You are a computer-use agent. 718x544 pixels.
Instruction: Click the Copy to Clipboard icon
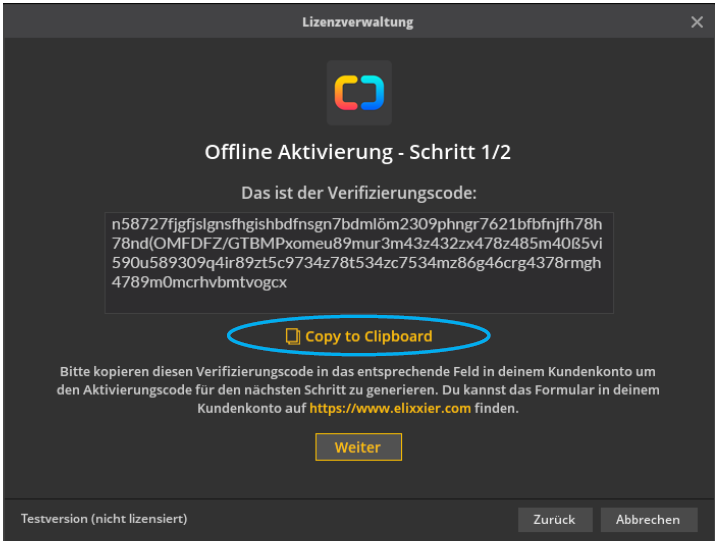coord(292,337)
